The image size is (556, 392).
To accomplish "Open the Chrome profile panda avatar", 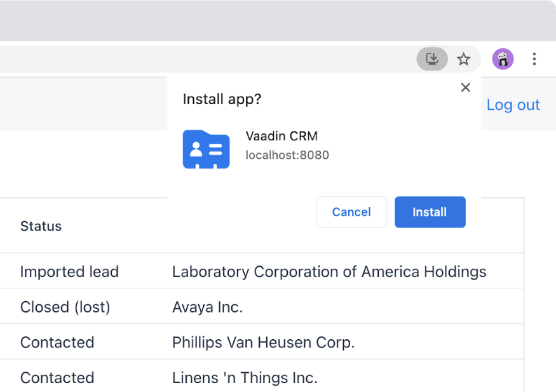I will [x=503, y=58].
